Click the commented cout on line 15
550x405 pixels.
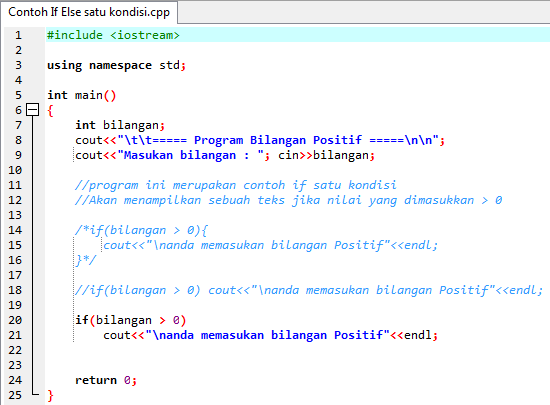270,245
